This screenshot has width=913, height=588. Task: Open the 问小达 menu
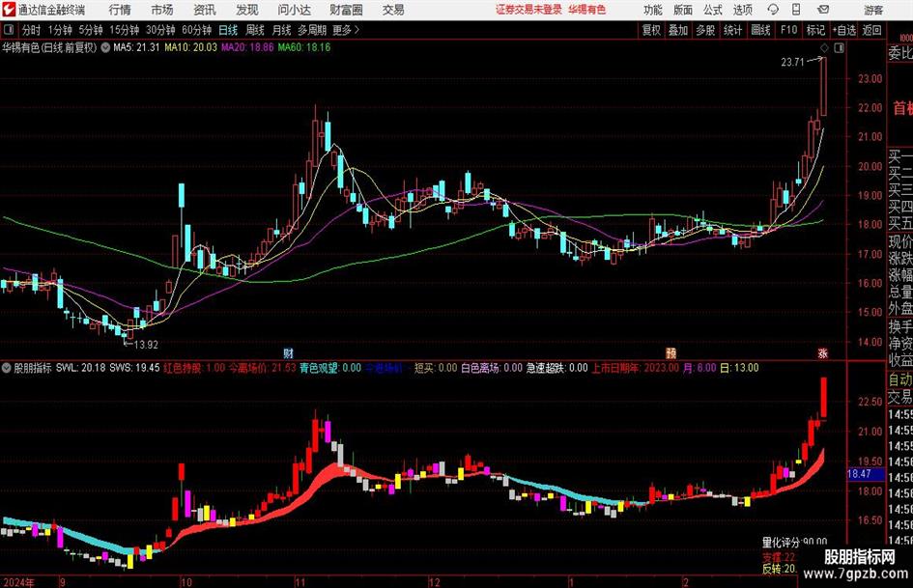(294, 10)
